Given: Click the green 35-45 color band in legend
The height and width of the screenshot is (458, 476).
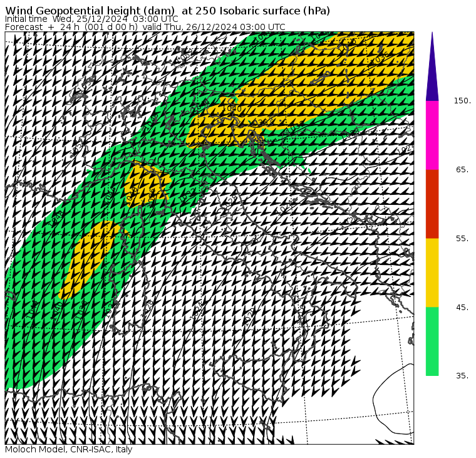Looking at the screenshot, I should (x=432, y=341).
